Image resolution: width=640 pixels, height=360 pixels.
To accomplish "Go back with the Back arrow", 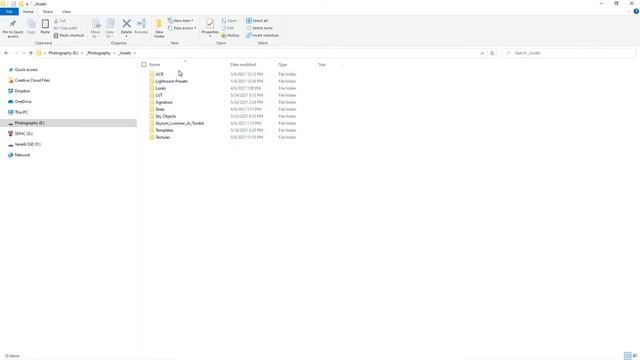I will point(6,53).
